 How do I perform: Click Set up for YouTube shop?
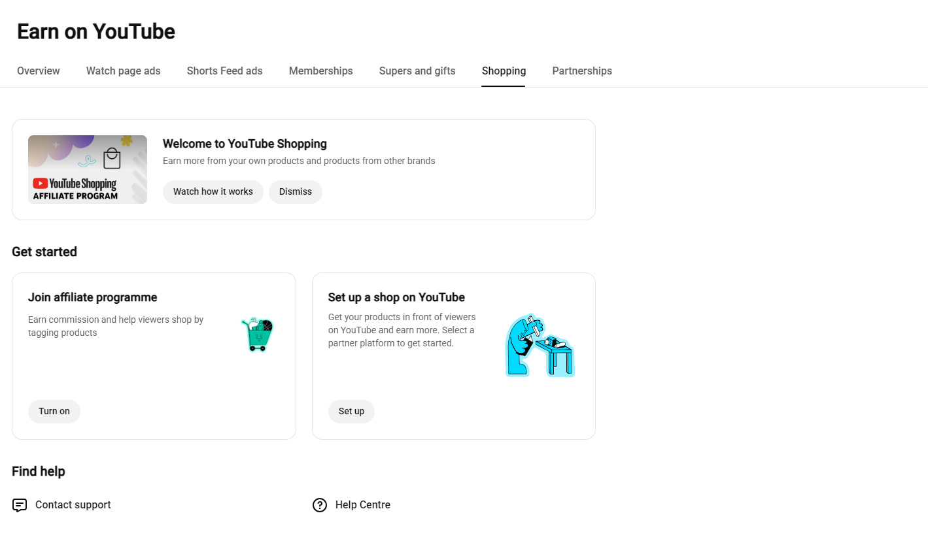point(351,411)
